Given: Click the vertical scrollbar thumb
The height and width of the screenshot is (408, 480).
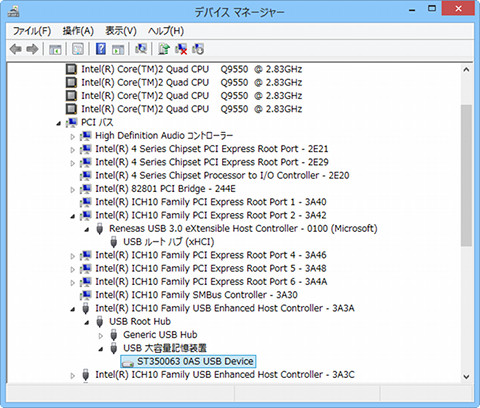Looking at the screenshot, I should [466, 176].
